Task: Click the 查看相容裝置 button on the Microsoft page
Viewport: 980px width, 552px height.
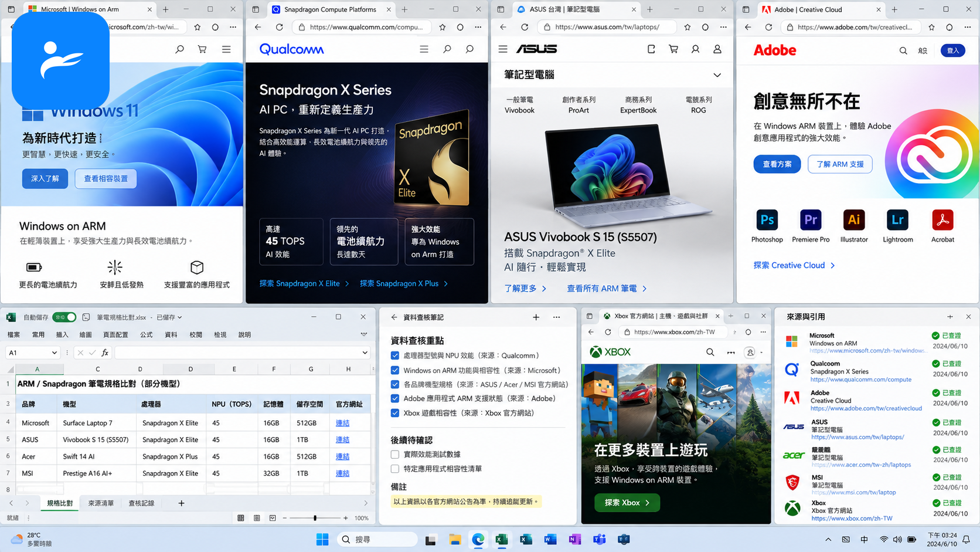Action: pos(106,179)
